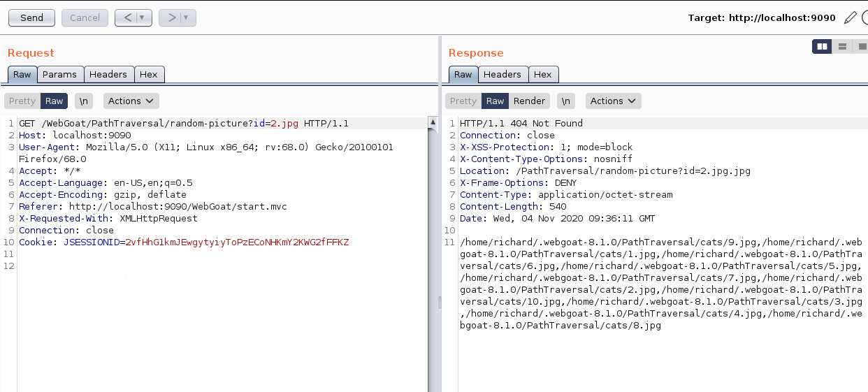868x392 pixels.
Task: Select the combined single-pane layout icon
Action: [862, 46]
